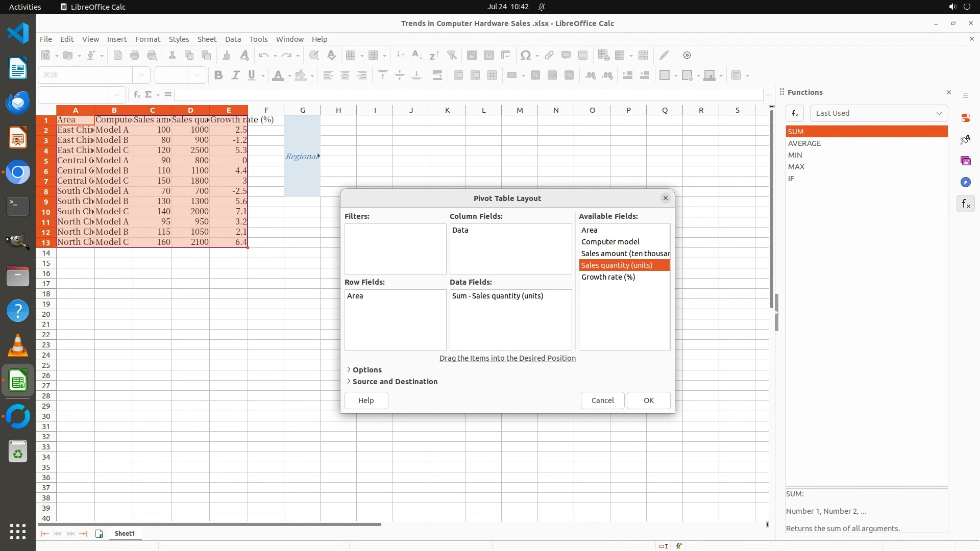
Task: Open the Data menu
Action: (233, 39)
